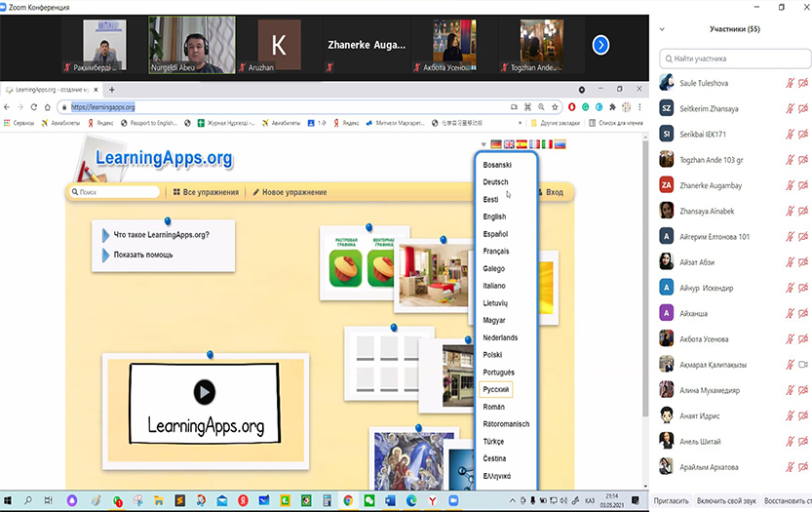Click the Spanish flag language icon

522,144
